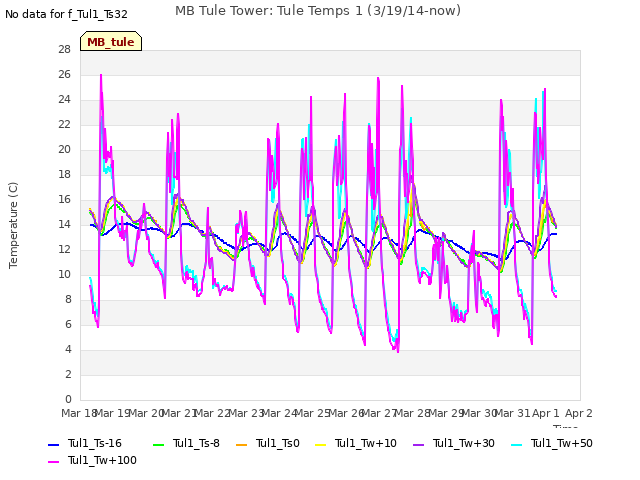Viewport: 640px width, 480px height.
Task: Click the Mar 18 x-axis tick label
Action: (78, 413)
